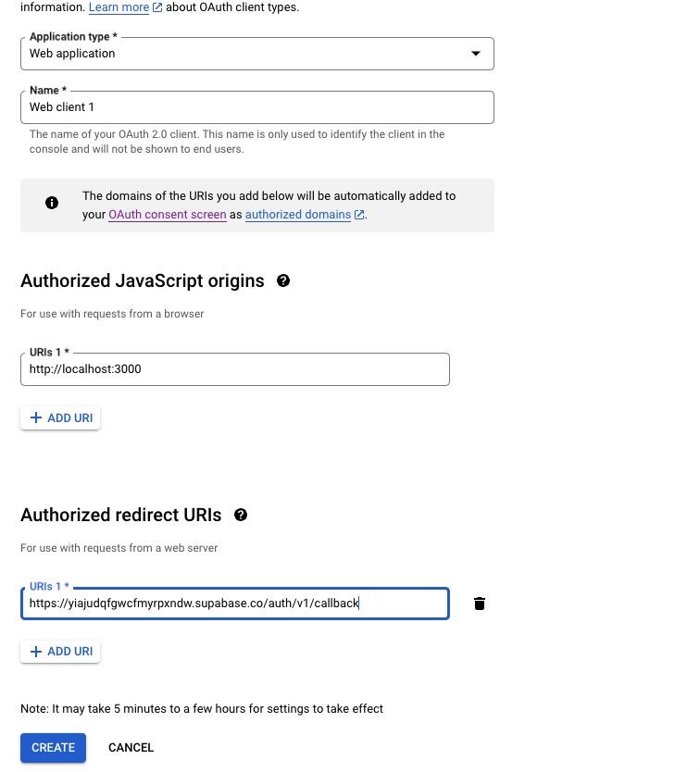Click the external link icon next to Learn more
Viewport: 700px width, 772px height.
155,6
